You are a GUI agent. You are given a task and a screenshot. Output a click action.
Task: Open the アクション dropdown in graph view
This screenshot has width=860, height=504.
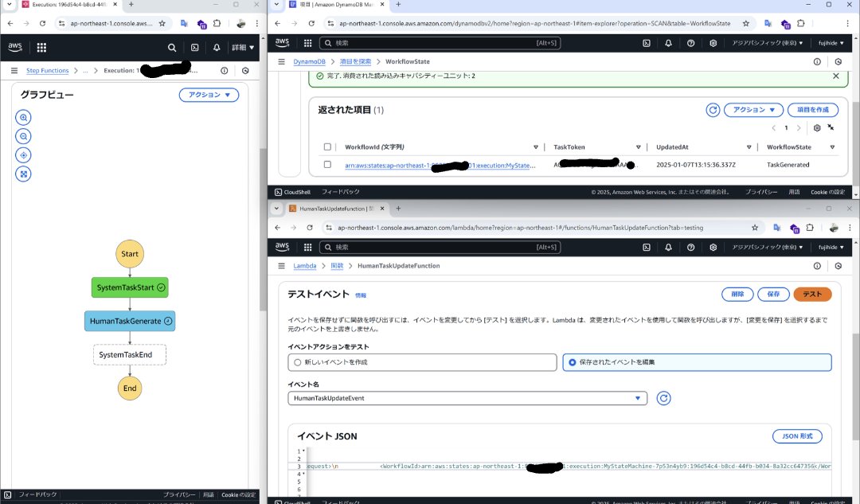pos(209,95)
